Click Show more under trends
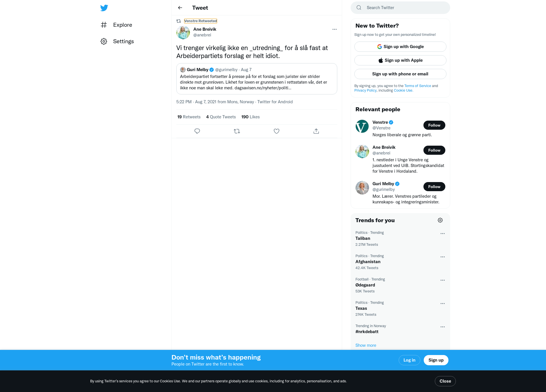 coord(366,345)
